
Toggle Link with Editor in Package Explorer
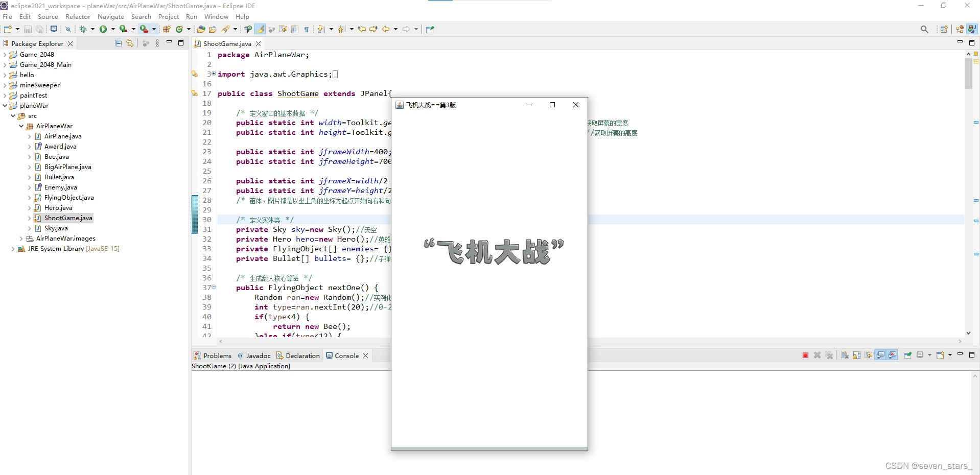coord(130,43)
